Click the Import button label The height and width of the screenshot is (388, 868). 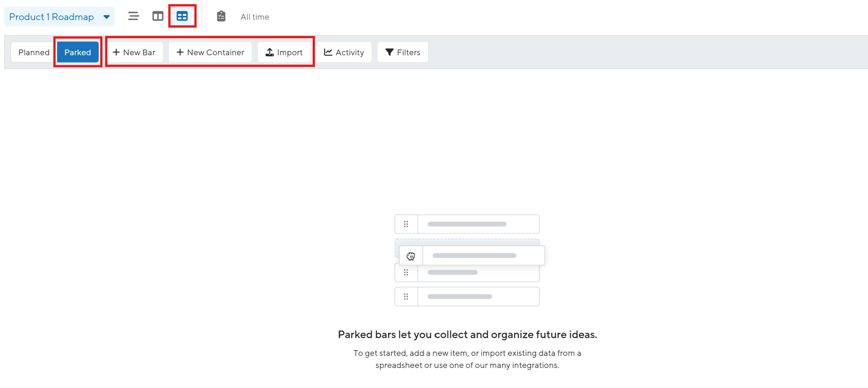tap(290, 53)
